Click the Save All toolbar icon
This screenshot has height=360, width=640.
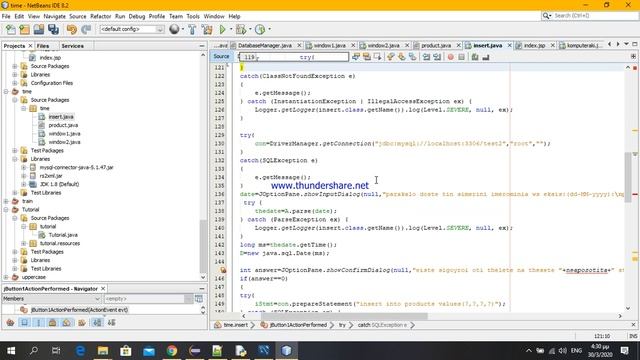pyautogui.click(x=53, y=29)
